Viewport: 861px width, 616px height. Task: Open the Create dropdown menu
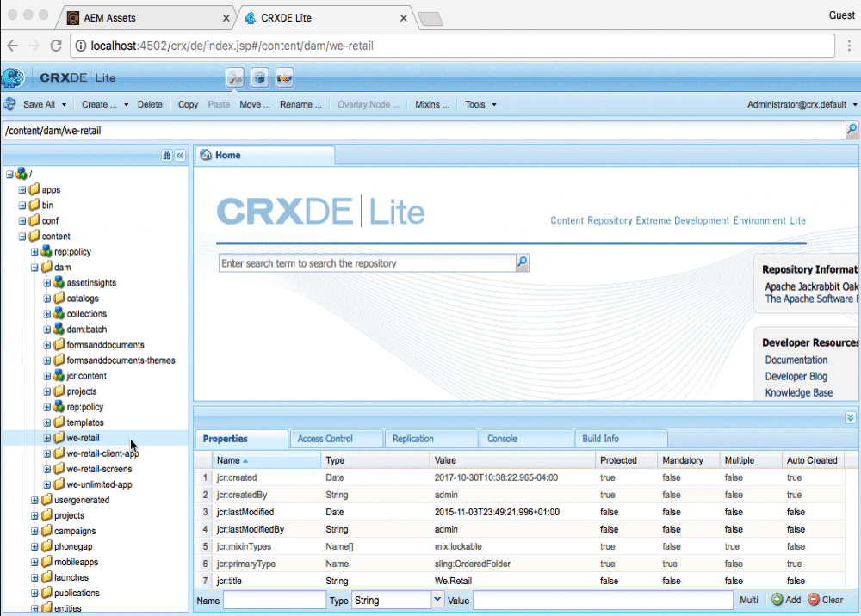(104, 104)
